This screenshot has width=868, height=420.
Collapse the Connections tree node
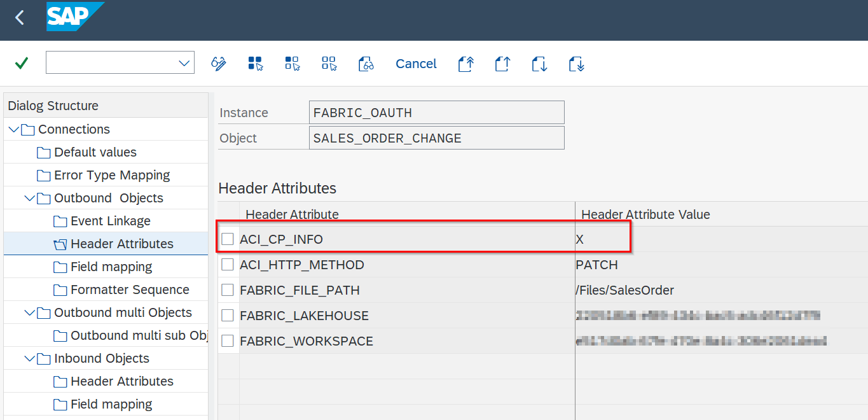tap(13, 129)
